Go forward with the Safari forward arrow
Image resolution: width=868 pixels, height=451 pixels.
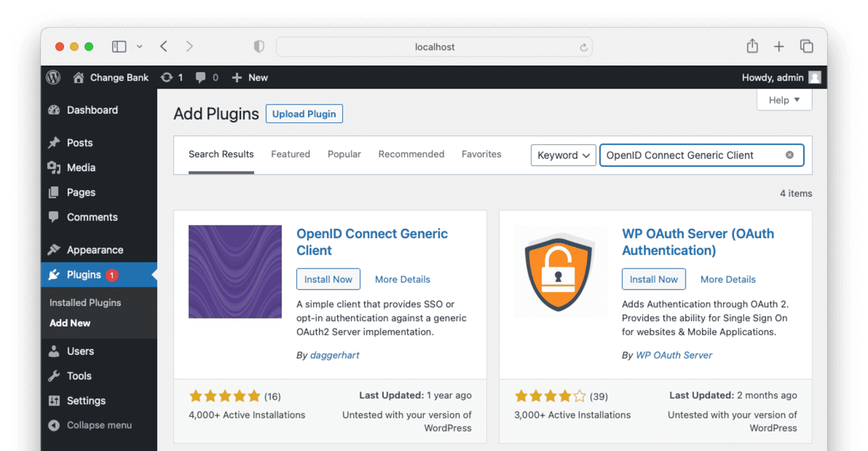click(189, 46)
